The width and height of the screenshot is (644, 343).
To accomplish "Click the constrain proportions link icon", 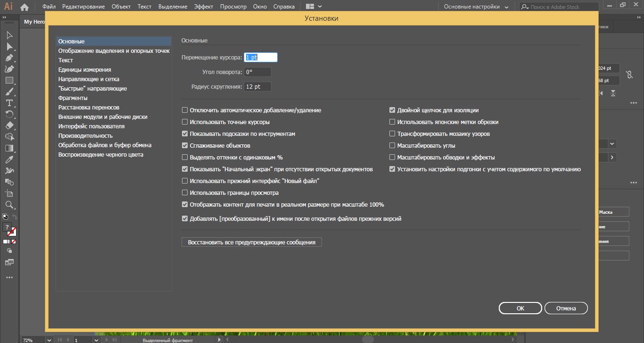I will click(628, 75).
